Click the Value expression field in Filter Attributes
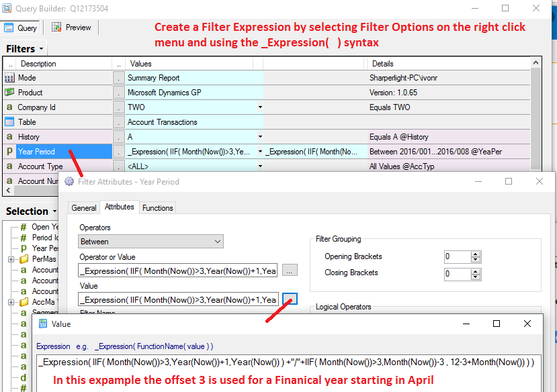Screen dimensions: 557x392 click(x=178, y=300)
